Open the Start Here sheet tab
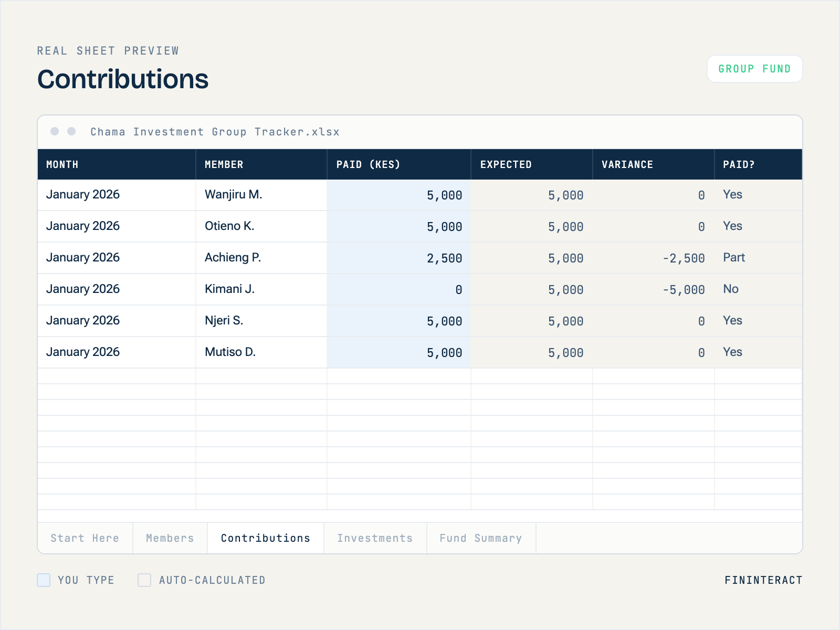This screenshot has height=630, width=840. [x=85, y=538]
